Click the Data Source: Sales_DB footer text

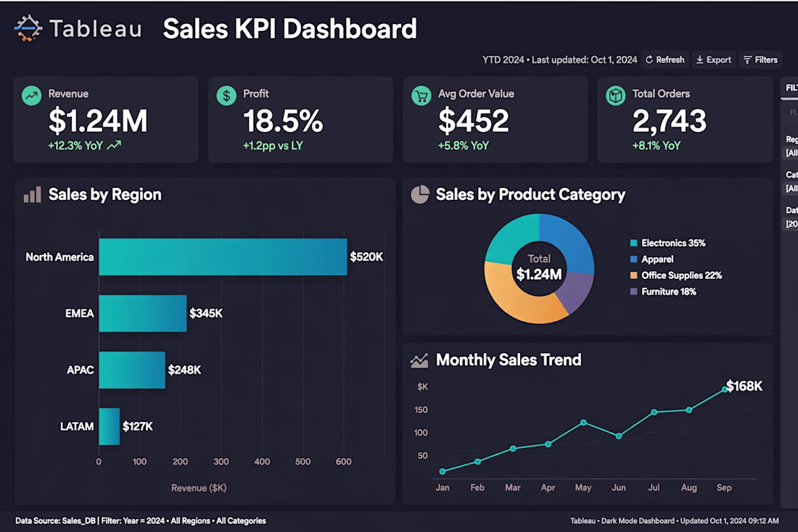[x=55, y=521]
